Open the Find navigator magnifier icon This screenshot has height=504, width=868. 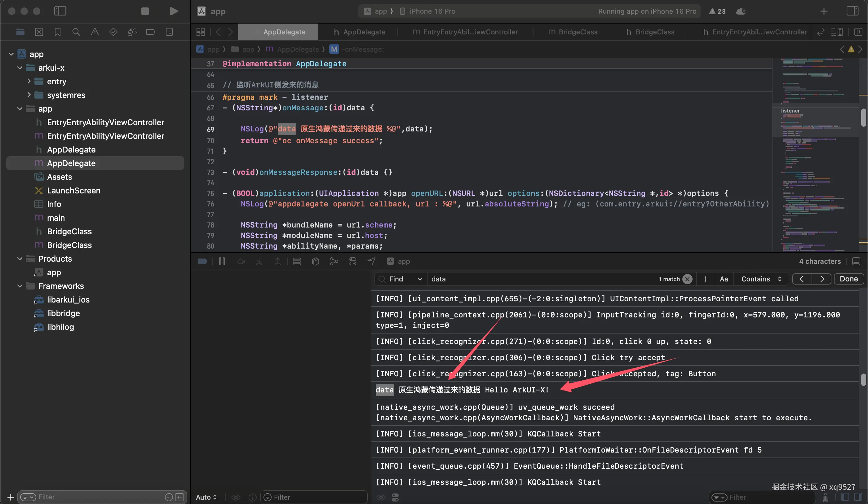(x=76, y=32)
